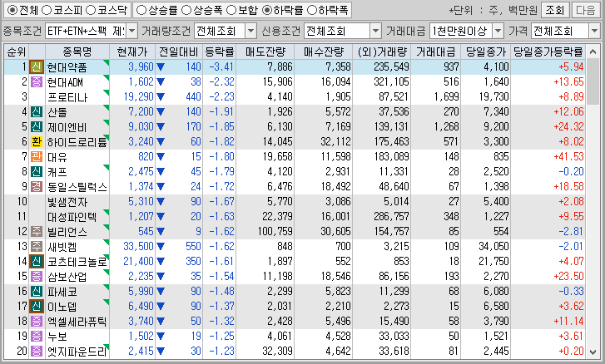Choose the 상승률 radio option

(x=141, y=10)
